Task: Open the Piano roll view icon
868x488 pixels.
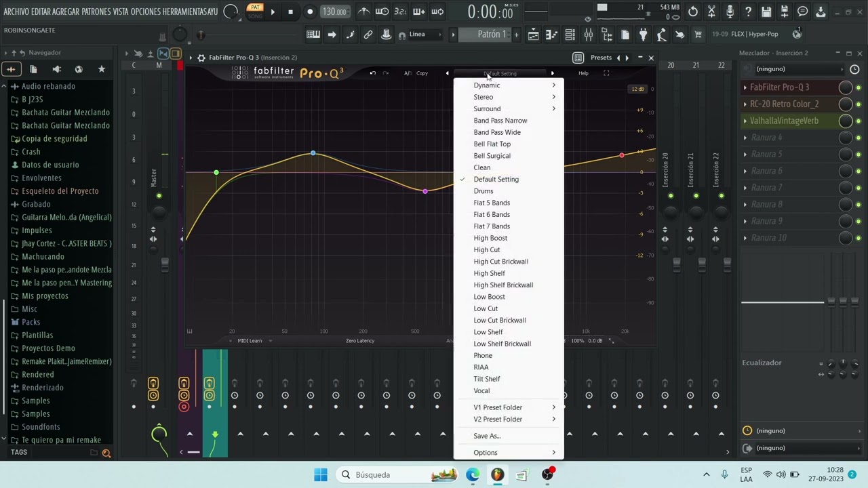Action: [552, 35]
